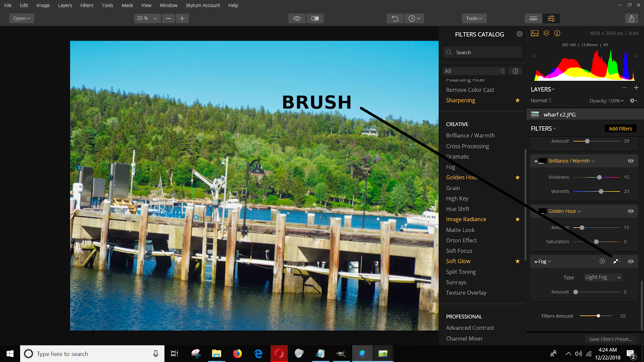Select the brush icon on the Fog filter
Screen dimensions: 644x362
[x=617, y=261]
